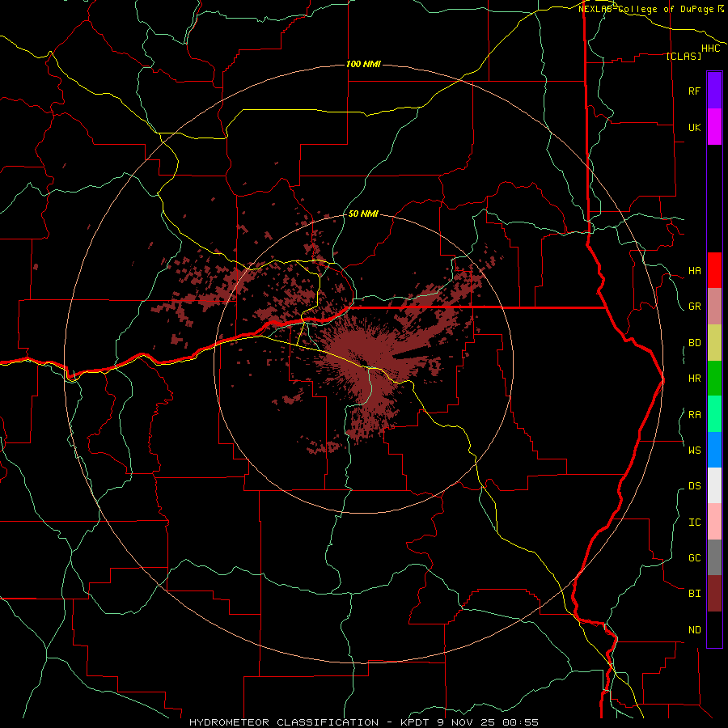Click the GC gray legend swatch

coord(714,557)
